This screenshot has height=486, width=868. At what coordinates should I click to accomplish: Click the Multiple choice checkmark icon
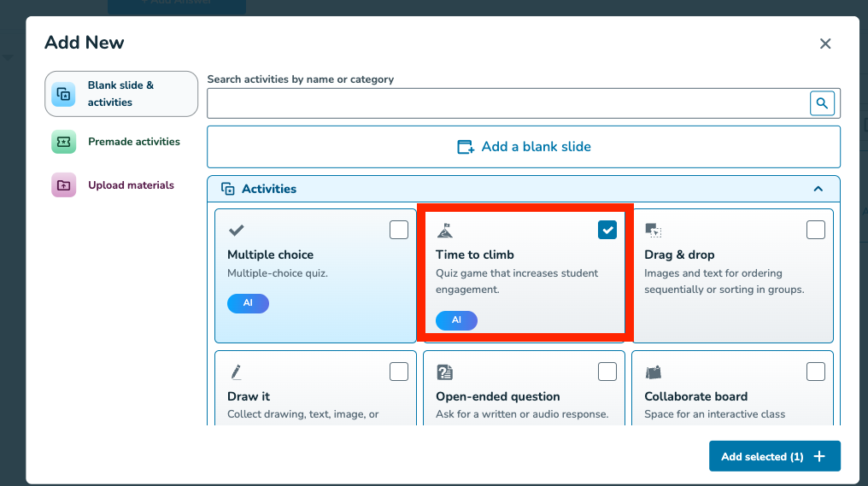[x=237, y=230]
